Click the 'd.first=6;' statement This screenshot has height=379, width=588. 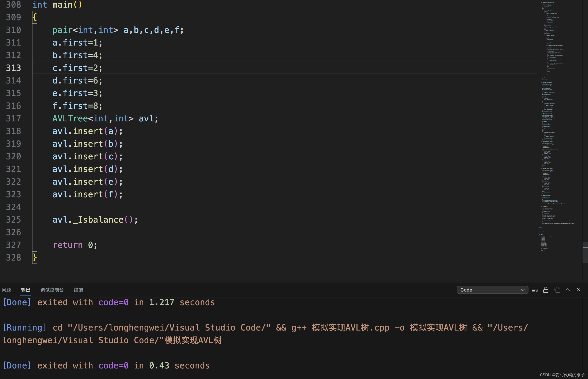(77, 81)
